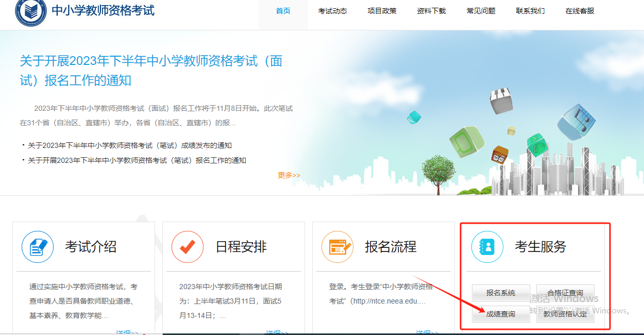Open the 项目政策 policy page

(x=382, y=10)
